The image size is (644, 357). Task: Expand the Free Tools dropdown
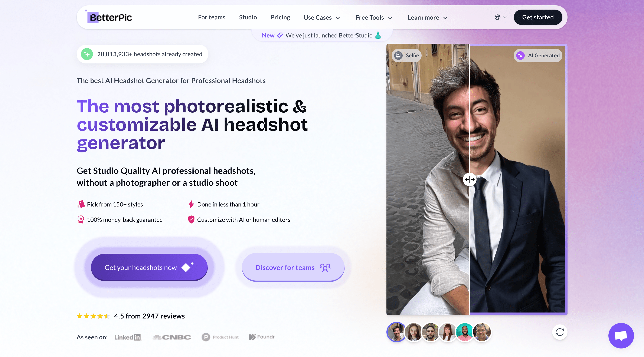[374, 17]
